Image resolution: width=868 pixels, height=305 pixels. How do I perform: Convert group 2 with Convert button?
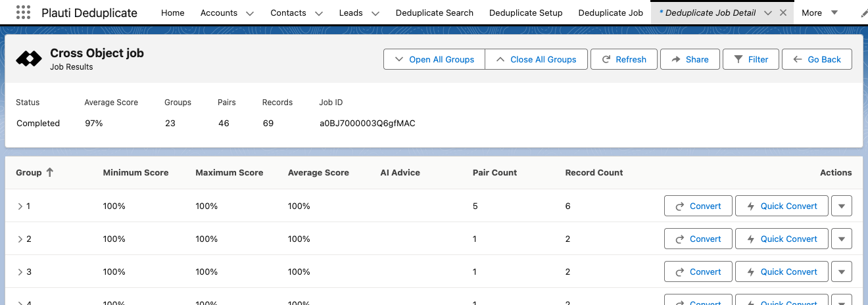[x=698, y=239]
